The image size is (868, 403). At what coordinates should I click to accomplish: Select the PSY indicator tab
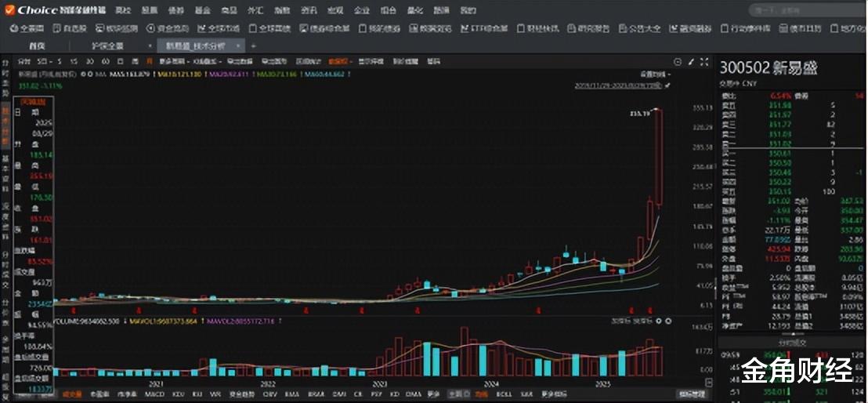tap(376, 394)
